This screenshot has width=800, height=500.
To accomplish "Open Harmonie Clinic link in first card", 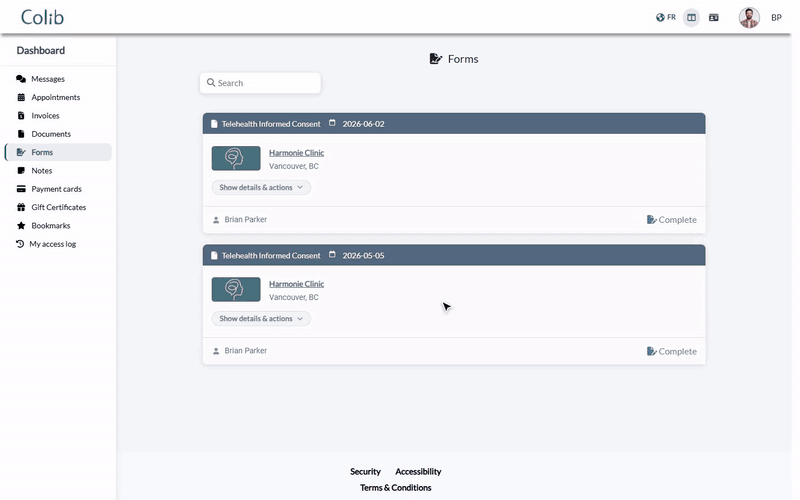I will (x=296, y=153).
